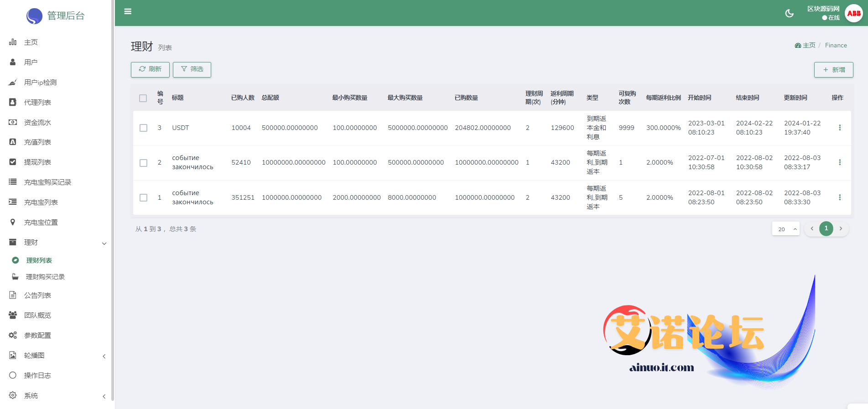Click the 刷新 refresh button

[150, 69]
